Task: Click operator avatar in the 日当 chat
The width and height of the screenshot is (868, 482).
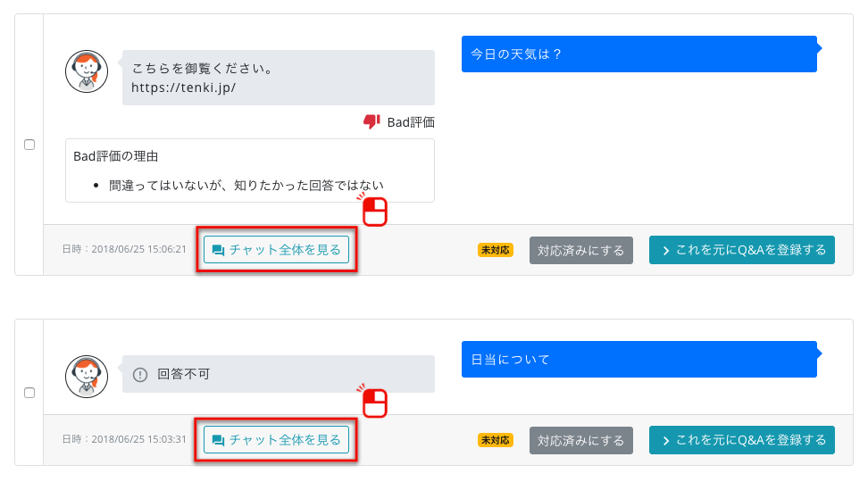Action: [x=87, y=376]
